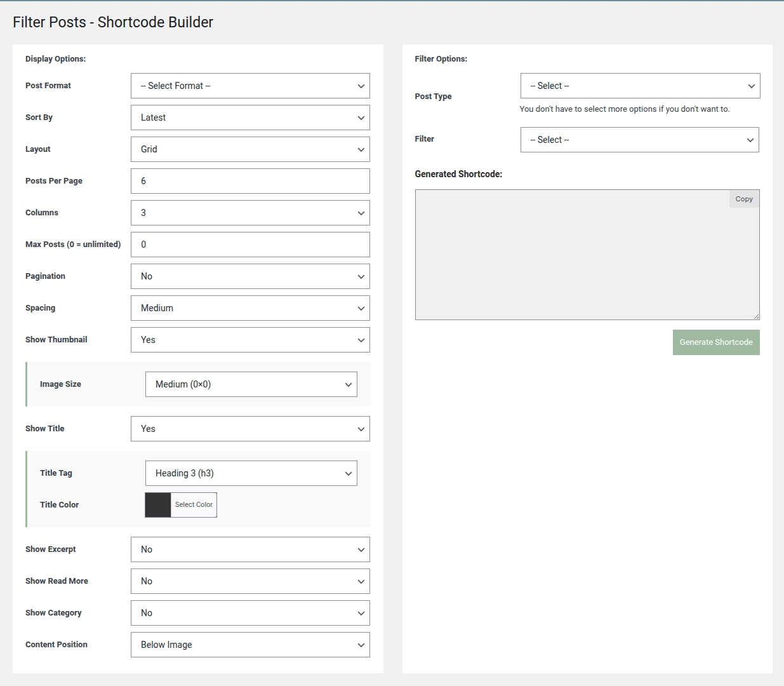Screen dimensions: 784x686
Task: Click inside the Generated Shortcode textarea
Action: coord(571,260)
